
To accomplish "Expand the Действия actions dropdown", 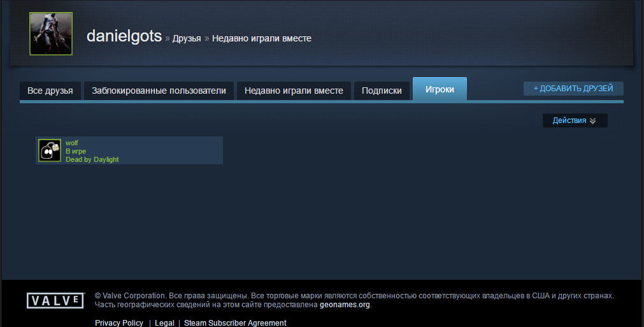I will coord(575,120).
